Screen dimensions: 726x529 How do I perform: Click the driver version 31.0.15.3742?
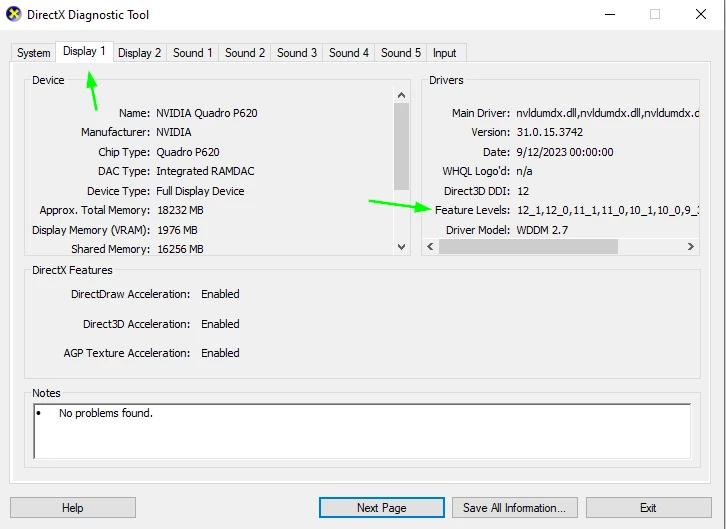(x=550, y=132)
